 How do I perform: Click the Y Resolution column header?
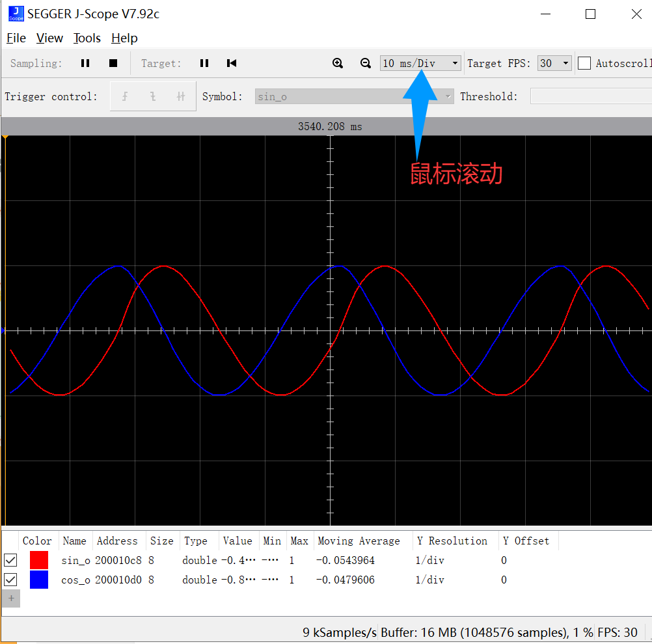point(452,541)
